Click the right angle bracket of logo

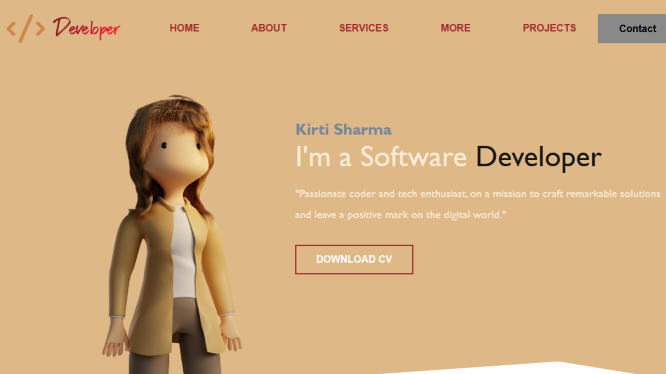point(40,29)
